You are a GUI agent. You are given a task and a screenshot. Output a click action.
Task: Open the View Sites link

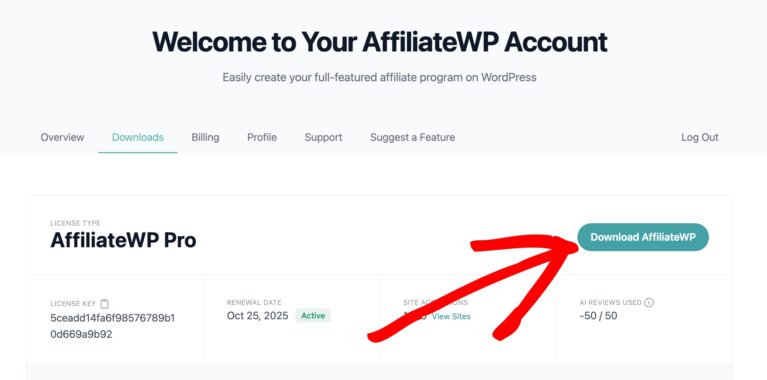pos(451,316)
